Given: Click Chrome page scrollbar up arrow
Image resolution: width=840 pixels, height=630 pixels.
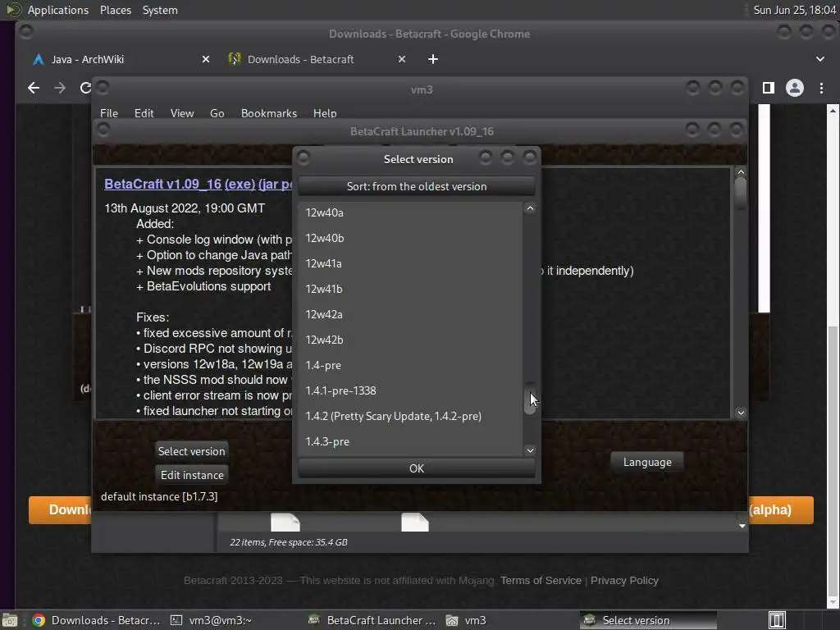Looking at the screenshot, I should click(833, 111).
